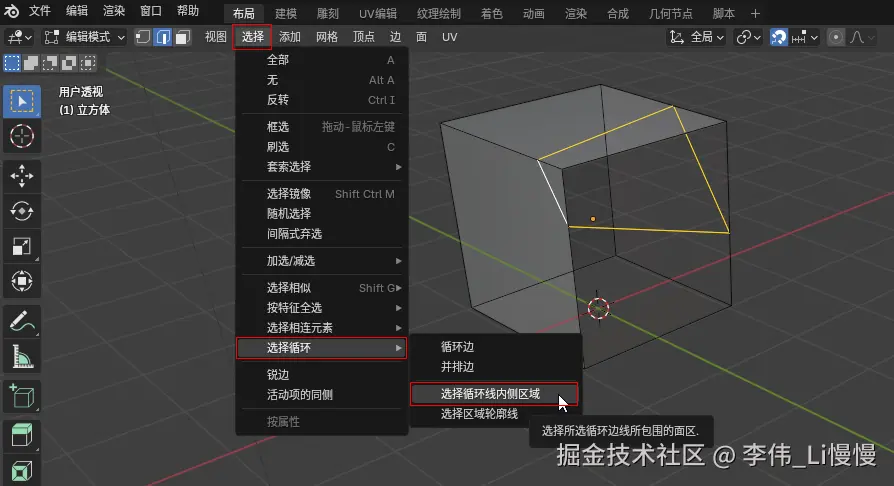Choose 随机选择 menu entry
The width and height of the screenshot is (894, 486).
point(322,214)
